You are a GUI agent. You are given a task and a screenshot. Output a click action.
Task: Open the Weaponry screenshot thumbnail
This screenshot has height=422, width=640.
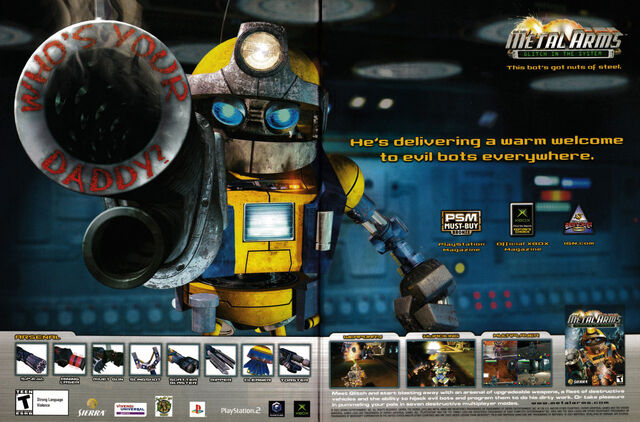click(x=364, y=363)
